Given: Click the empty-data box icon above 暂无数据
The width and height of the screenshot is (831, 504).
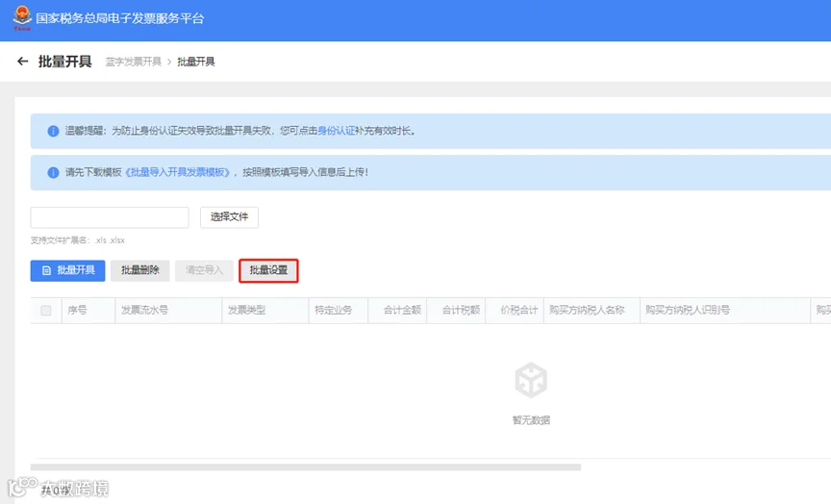Looking at the screenshot, I should click(531, 380).
